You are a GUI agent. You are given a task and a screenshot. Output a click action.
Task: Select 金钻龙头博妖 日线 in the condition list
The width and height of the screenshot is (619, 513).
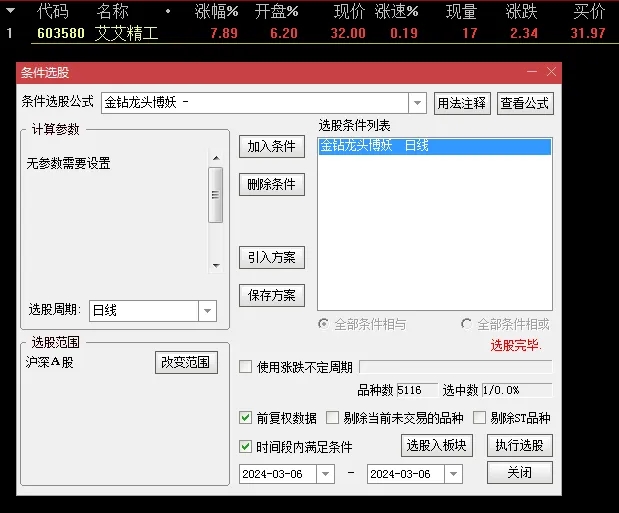(433, 146)
